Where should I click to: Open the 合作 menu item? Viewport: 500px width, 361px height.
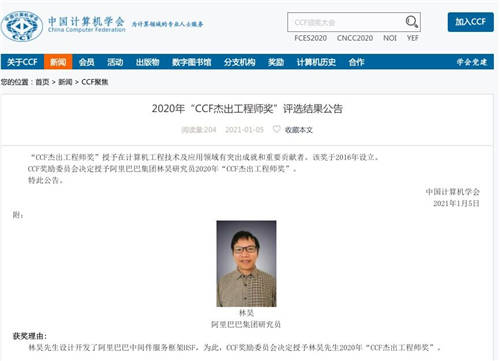click(x=356, y=62)
